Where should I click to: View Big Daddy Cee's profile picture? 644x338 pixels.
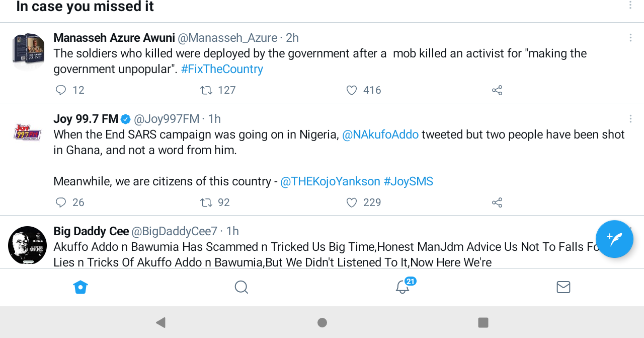(27, 245)
